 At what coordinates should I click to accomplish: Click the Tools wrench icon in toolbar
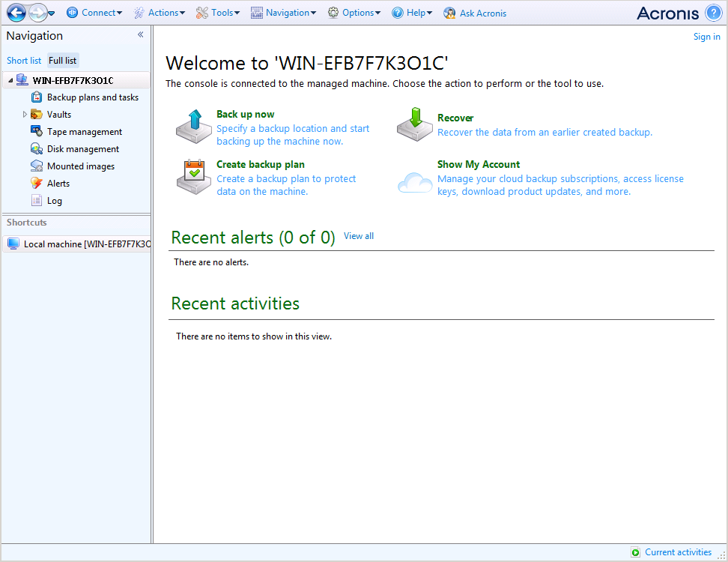pyautogui.click(x=202, y=13)
